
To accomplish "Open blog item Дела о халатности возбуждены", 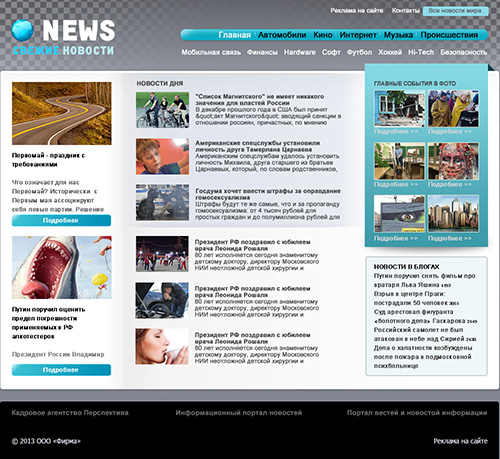I will 423,357.
